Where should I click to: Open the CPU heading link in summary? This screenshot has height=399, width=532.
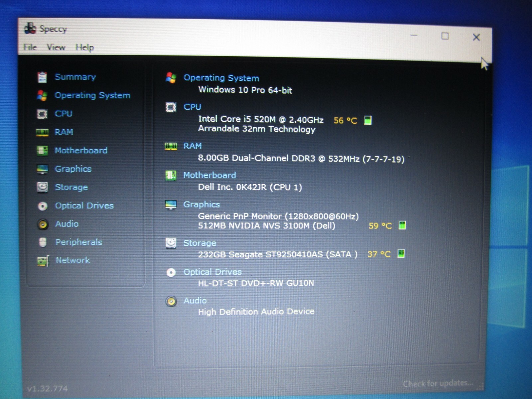[x=193, y=107]
